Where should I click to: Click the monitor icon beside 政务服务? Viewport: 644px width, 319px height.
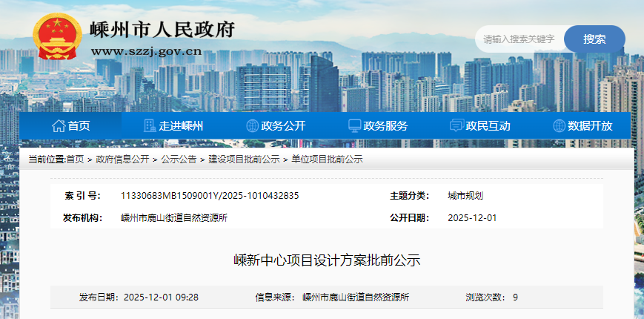pos(355,126)
